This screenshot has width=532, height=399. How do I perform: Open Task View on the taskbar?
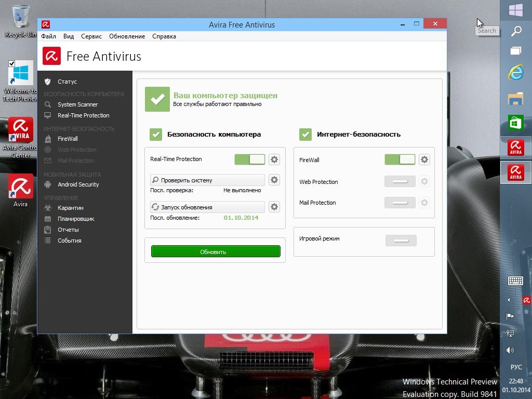coord(516,51)
